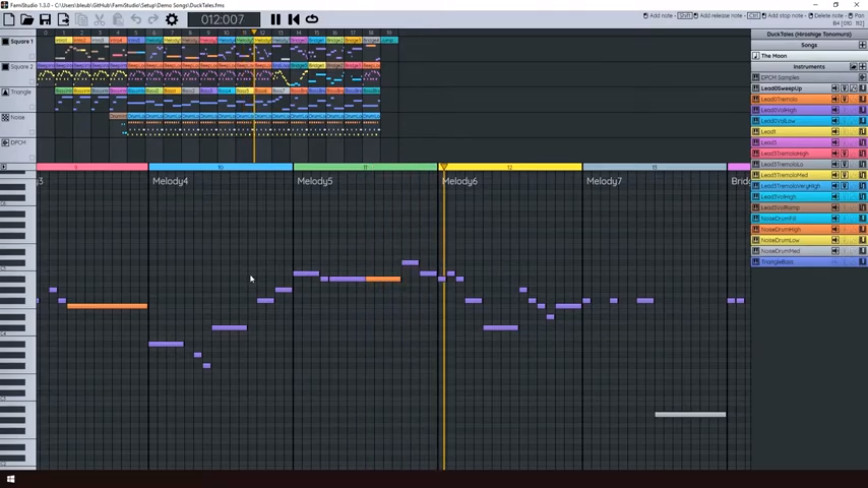The image size is (868, 488).
Task: Toggle ghost notes circle on Noise channel
Action: pos(32,132)
